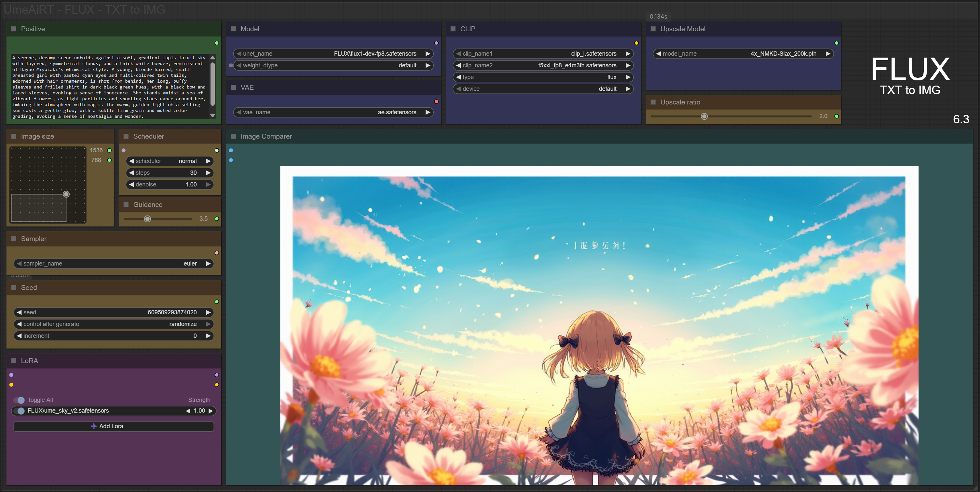Click the Seed group title bar
Image resolution: width=980 pixels, height=492 pixels.
coord(29,288)
